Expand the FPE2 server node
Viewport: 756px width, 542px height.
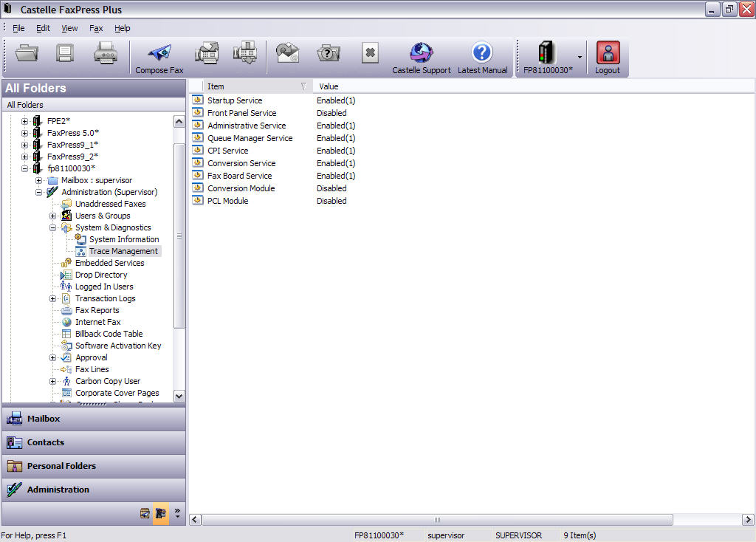pyautogui.click(x=24, y=121)
